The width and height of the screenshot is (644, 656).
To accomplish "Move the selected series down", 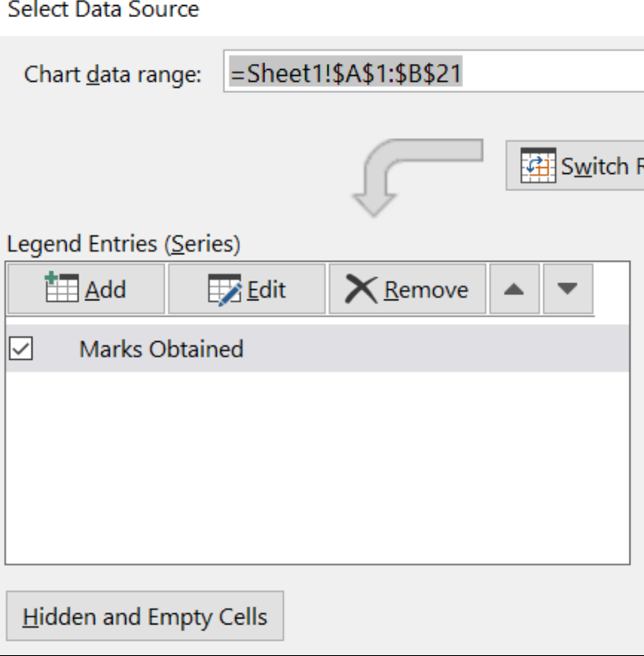I will tap(567, 289).
